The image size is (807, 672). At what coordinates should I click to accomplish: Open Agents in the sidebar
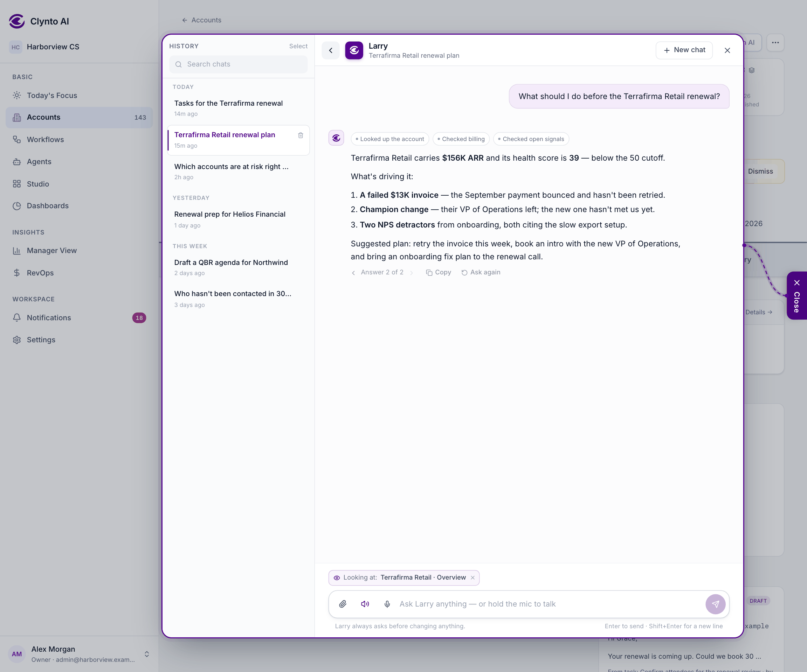click(79, 162)
